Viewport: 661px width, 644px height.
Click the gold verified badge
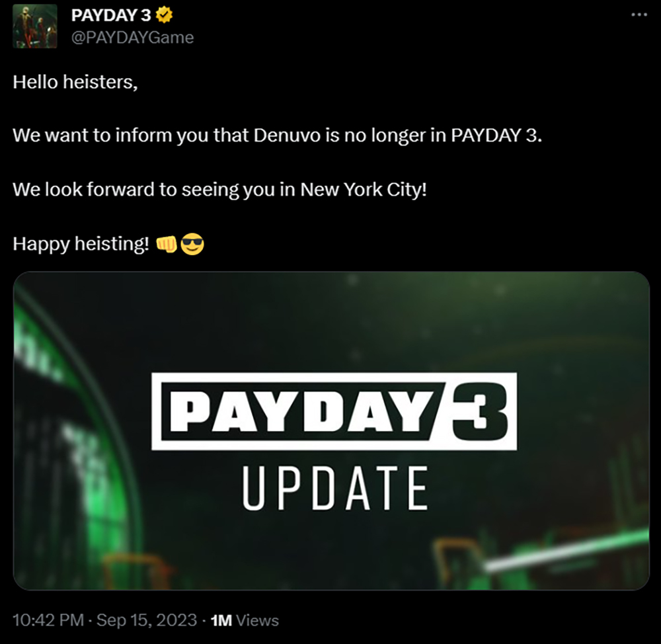[x=164, y=15]
